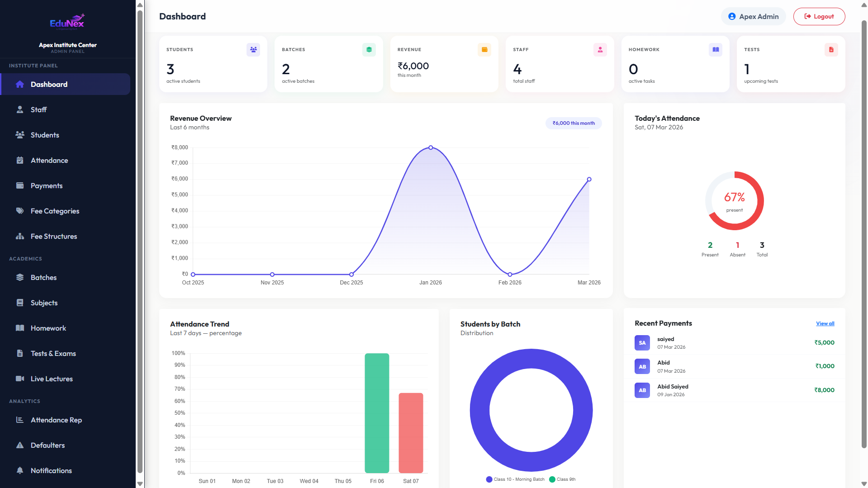Click the Jan 2026 revenue data point

431,148
